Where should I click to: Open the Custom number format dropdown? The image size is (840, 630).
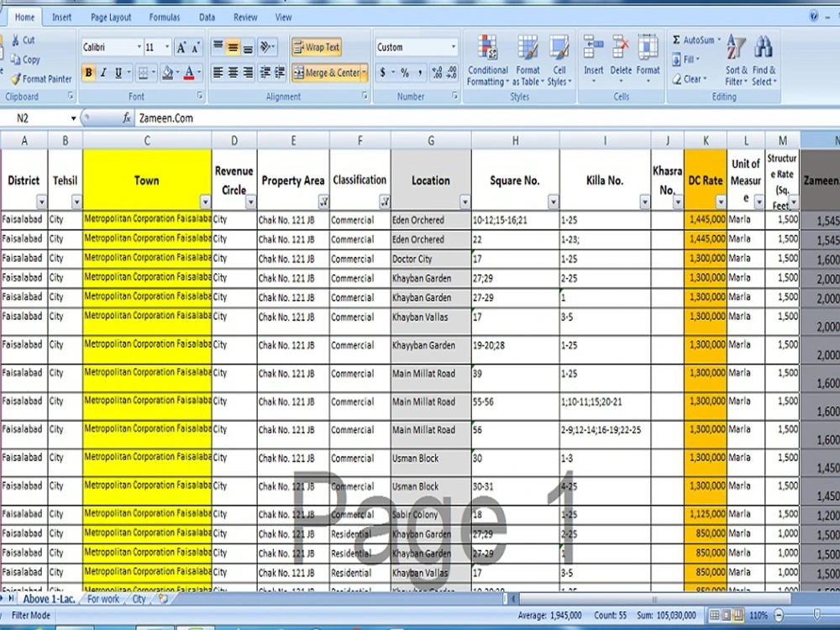tap(454, 47)
